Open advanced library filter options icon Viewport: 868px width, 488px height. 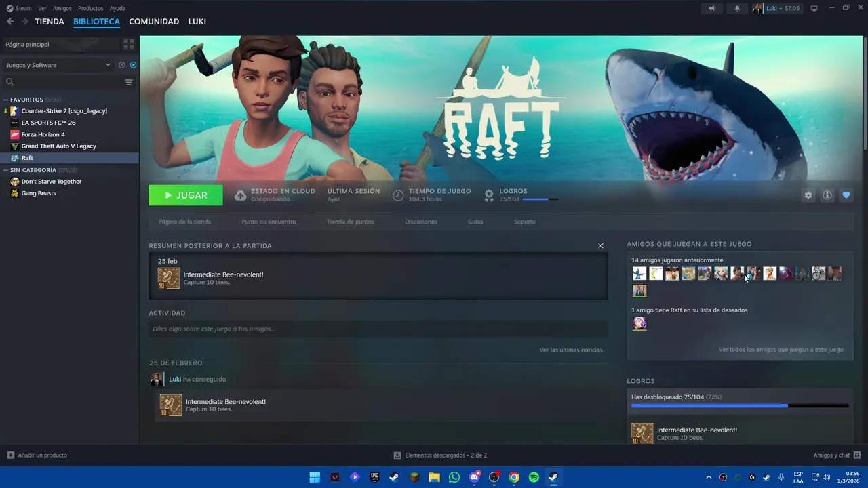(x=128, y=82)
